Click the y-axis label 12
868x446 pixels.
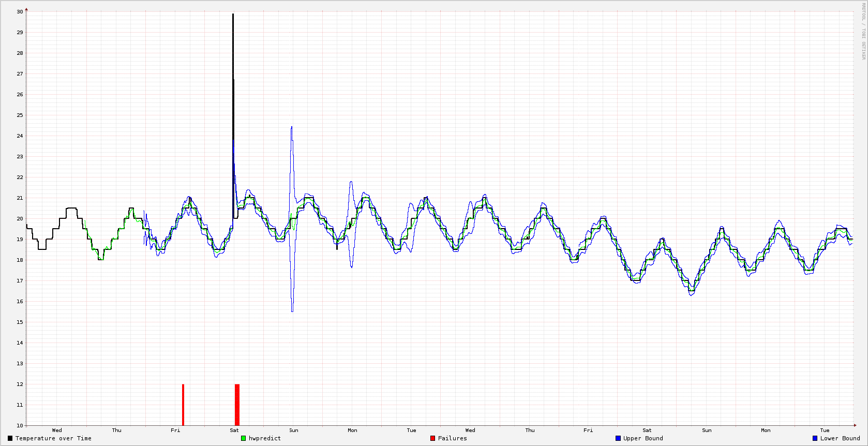[x=20, y=384]
